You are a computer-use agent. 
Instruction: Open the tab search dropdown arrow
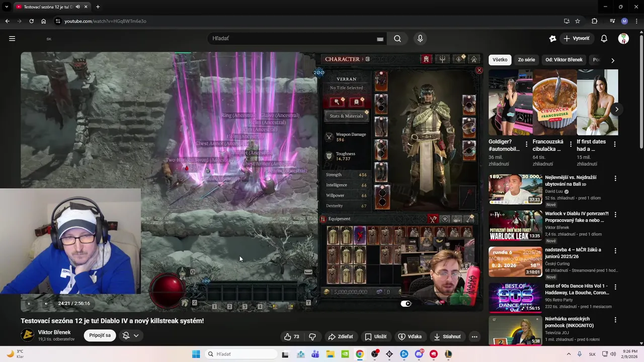pyautogui.click(x=7, y=7)
